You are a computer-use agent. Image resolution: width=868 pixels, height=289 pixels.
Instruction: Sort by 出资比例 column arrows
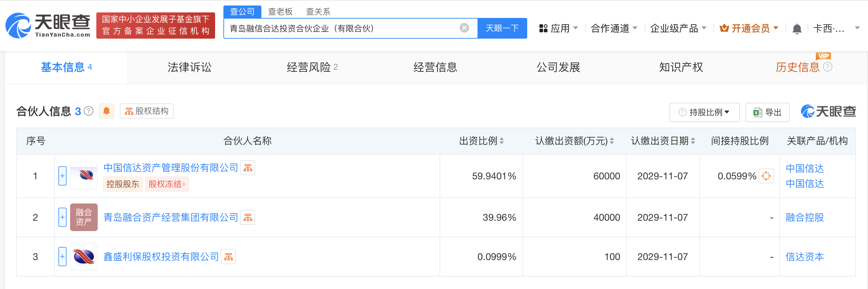point(502,141)
